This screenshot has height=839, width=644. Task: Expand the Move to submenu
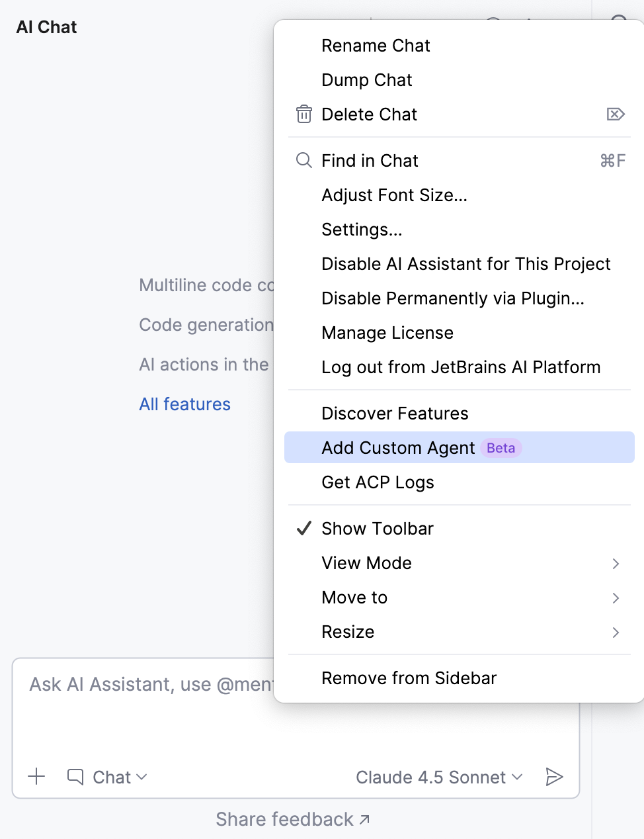(x=354, y=597)
